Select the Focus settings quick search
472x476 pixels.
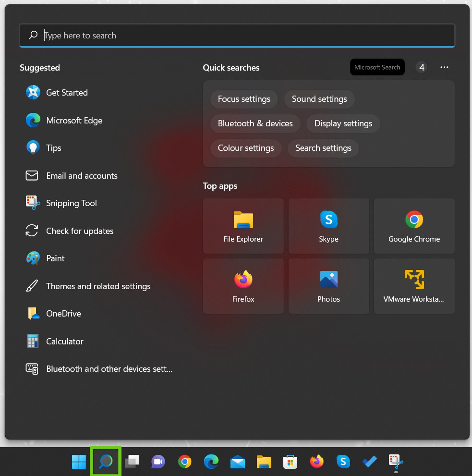[244, 99]
